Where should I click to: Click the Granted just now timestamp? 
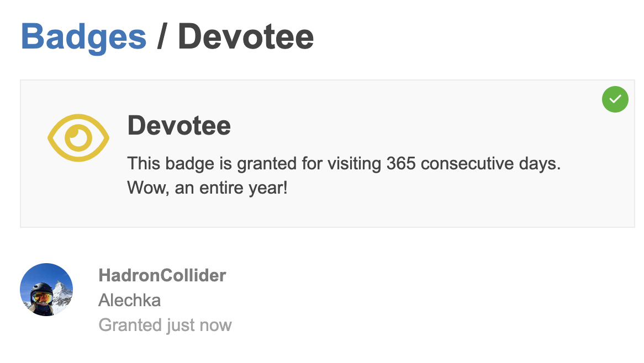(x=165, y=325)
